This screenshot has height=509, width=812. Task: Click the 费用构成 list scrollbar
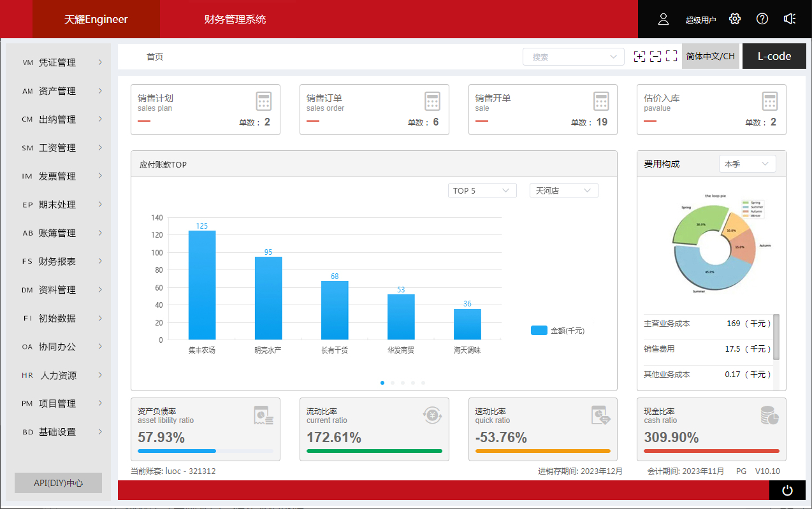(776, 336)
